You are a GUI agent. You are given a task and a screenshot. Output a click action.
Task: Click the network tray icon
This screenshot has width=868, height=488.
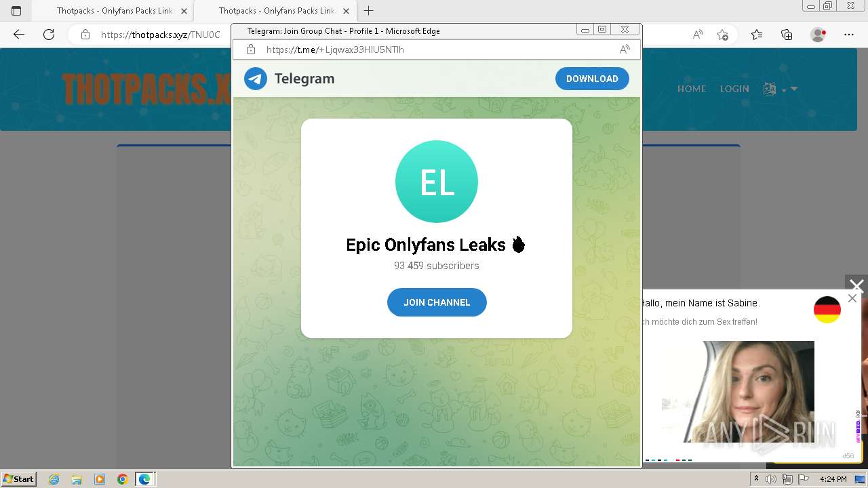click(787, 479)
